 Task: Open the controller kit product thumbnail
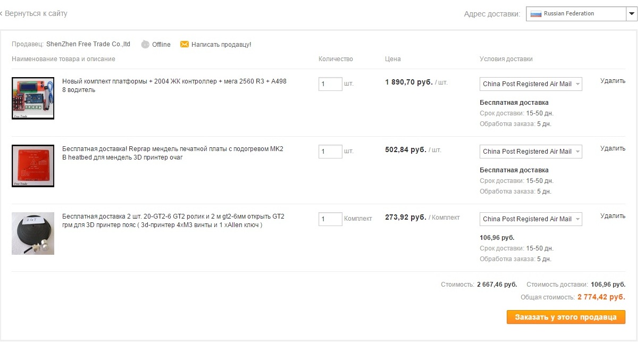coord(33,98)
